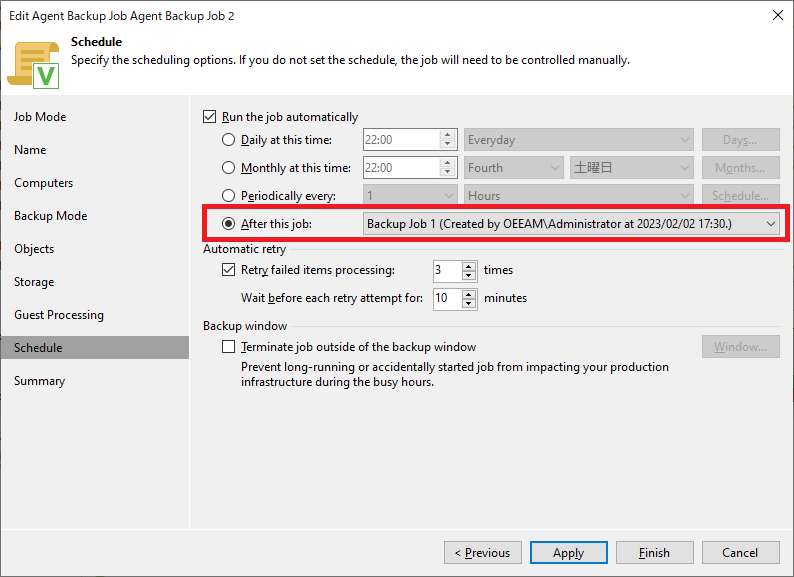Click the Apply button
Viewport: 794px width, 577px height.
point(568,553)
